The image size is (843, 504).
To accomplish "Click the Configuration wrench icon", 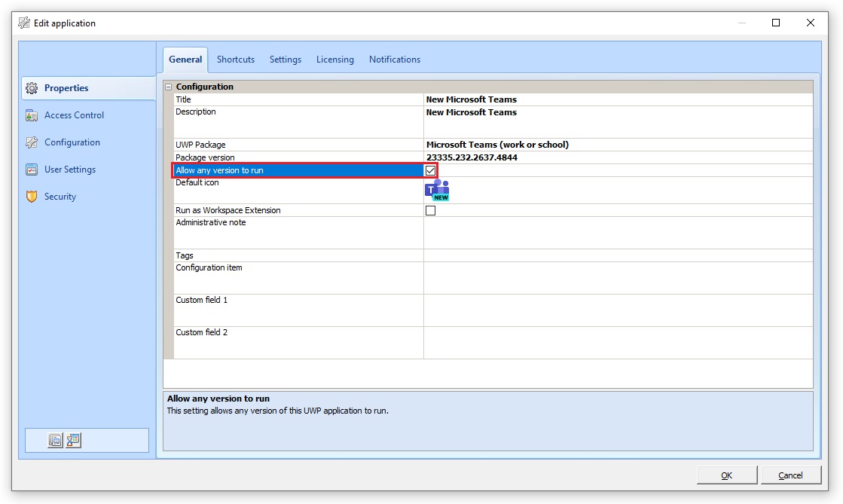I will [x=32, y=142].
